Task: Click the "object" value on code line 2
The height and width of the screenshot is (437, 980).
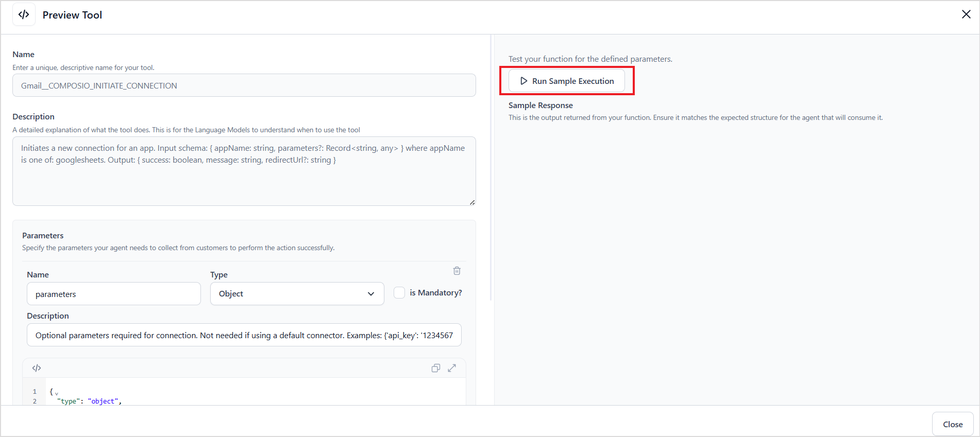Action: point(103,401)
